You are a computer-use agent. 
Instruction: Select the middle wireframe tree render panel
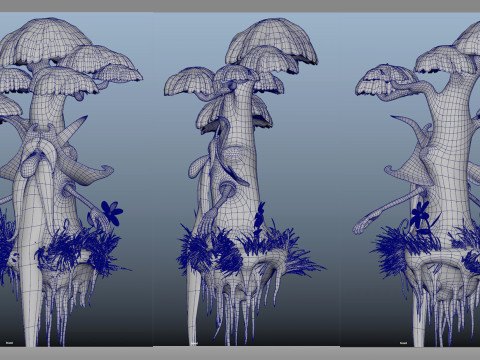pos(247,179)
